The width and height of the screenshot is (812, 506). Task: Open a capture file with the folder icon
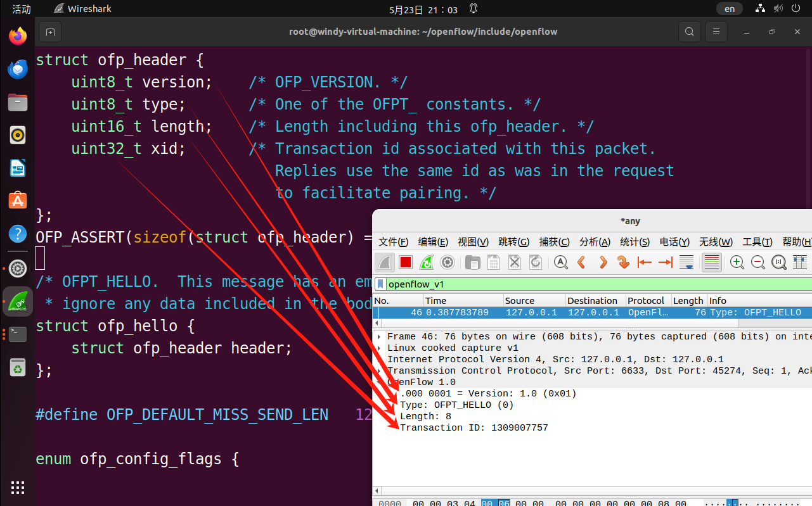(472, 262)
